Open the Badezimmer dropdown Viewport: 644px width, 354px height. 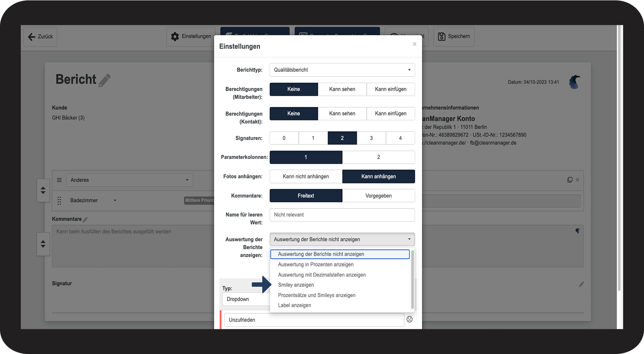point(93,201)
